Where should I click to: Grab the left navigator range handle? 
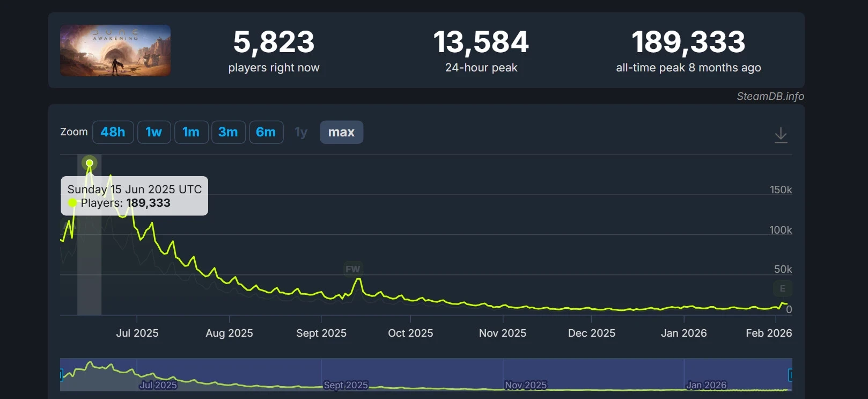pyautogui.click(x=61, y=375)
